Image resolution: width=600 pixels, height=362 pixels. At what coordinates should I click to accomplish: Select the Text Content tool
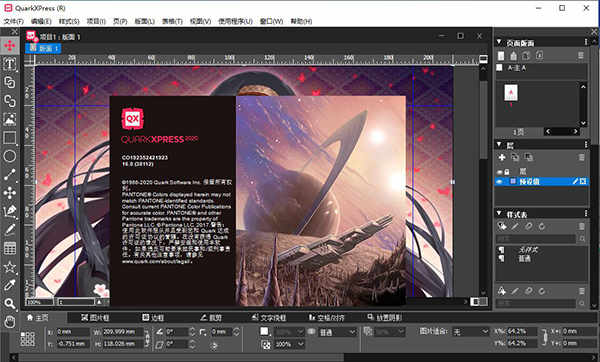tap(10, 64)
